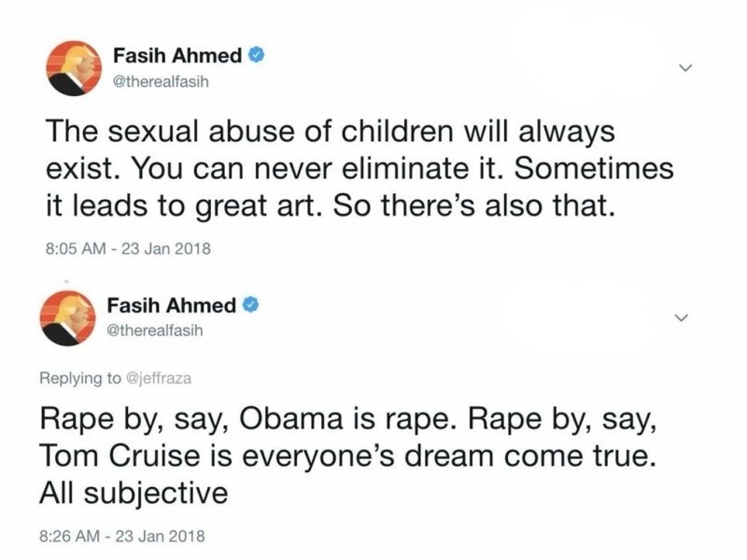This screenshot has height=560, width=747.
Task: Click the "23 Jan 2018" date under the reply tweet
Action: tap(161, 536)
